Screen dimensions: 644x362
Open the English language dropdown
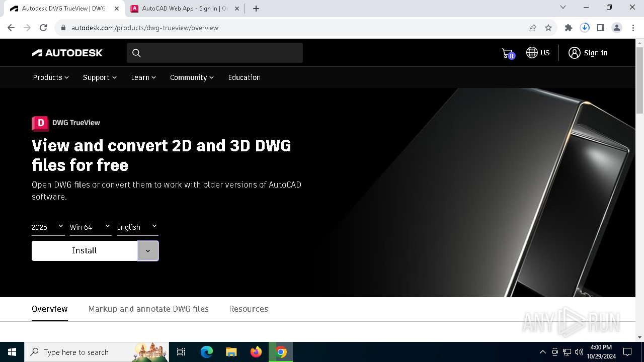[x=137, y=227]
